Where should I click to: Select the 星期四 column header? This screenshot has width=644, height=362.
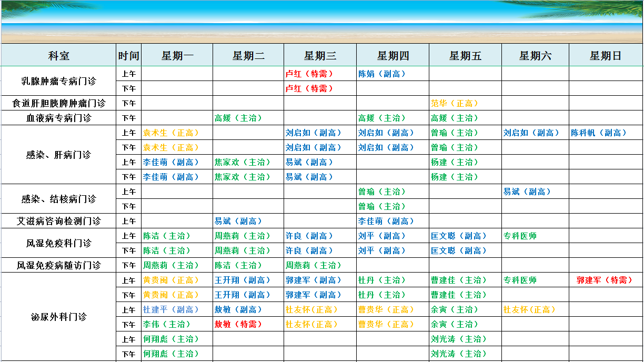click(x=393, y=55)
